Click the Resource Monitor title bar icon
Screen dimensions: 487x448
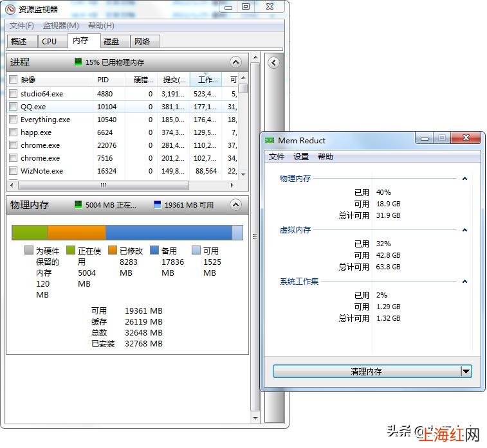pos(10,9)
